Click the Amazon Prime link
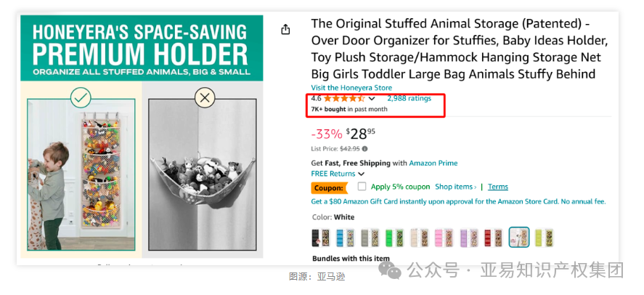 click(433, 163)
